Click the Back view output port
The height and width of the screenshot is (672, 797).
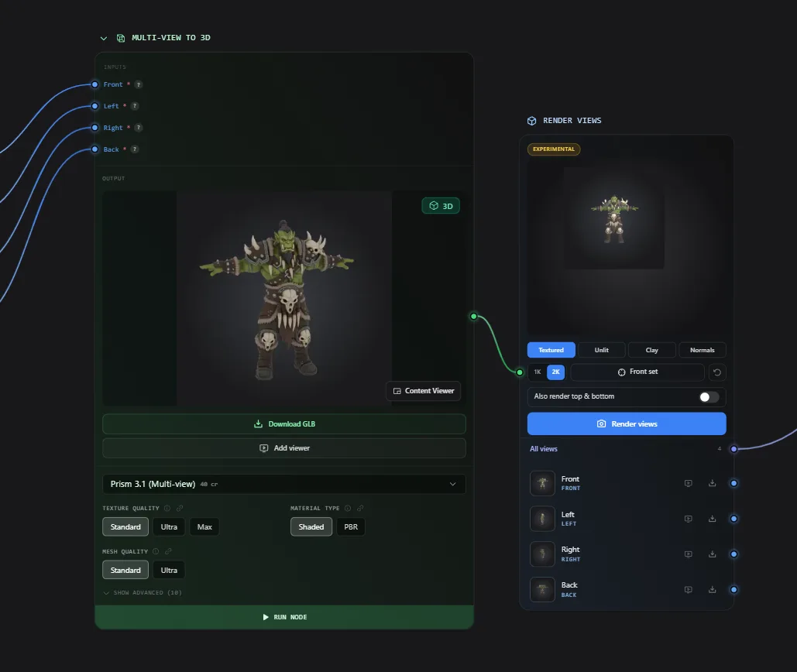pyautogui.click(x=733, y=590)
